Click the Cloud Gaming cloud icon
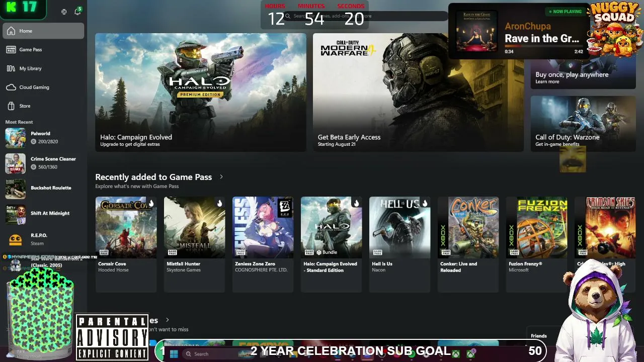 click(x=11, y=87)
